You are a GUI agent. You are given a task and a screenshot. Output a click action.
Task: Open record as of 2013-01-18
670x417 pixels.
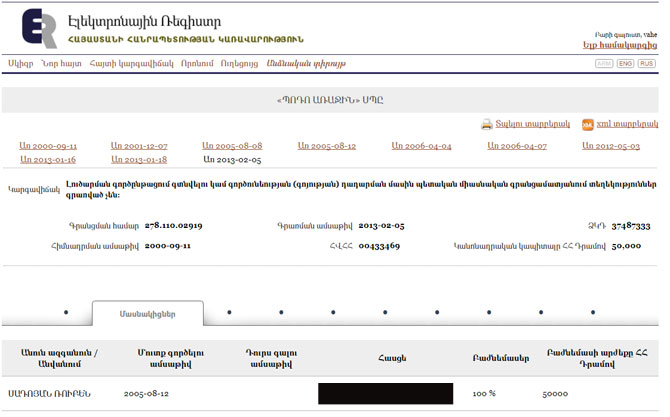click(139, 160)
